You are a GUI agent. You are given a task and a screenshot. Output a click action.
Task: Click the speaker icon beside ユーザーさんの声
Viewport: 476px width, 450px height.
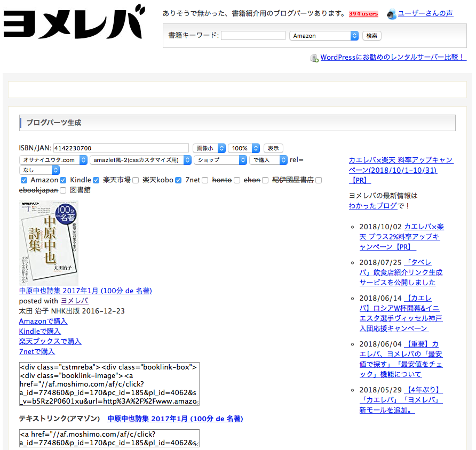[x=392, y=14]
